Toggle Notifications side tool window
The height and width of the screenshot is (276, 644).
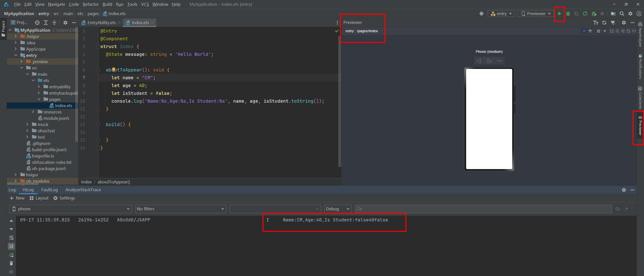(640, 67)
